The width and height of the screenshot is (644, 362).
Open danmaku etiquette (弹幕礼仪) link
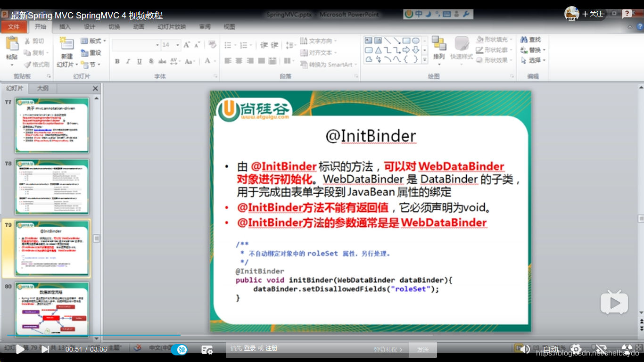pos(388,350)
